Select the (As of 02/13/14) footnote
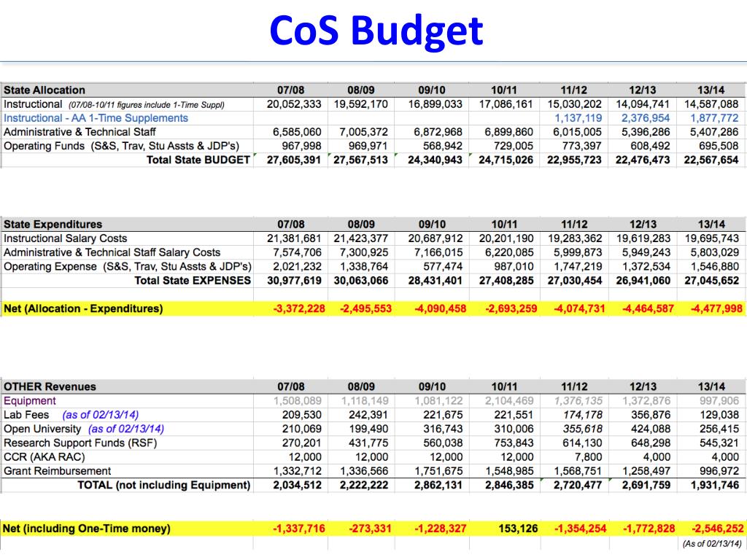The height and width of the screenshot is (560, 747). pos(712,543)
